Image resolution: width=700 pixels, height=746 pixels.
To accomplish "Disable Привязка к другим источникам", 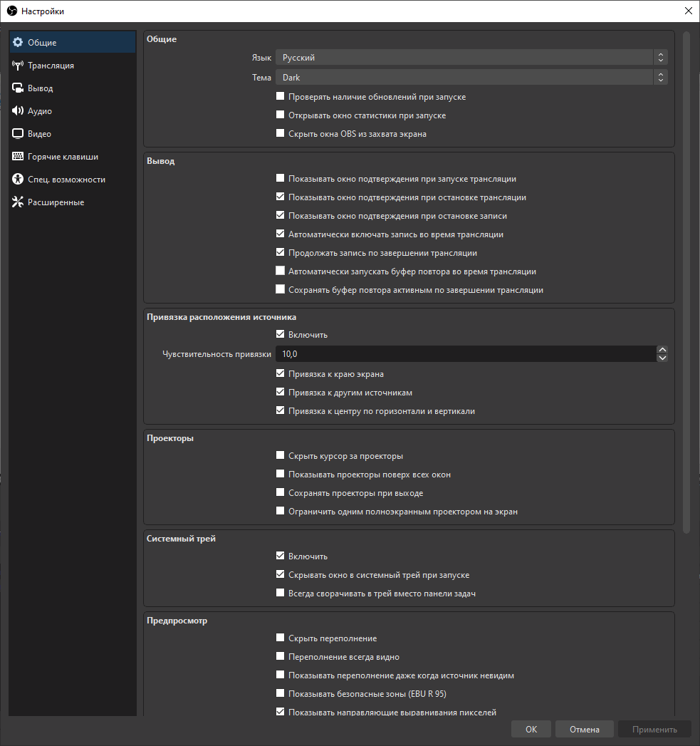I will 280,392.
